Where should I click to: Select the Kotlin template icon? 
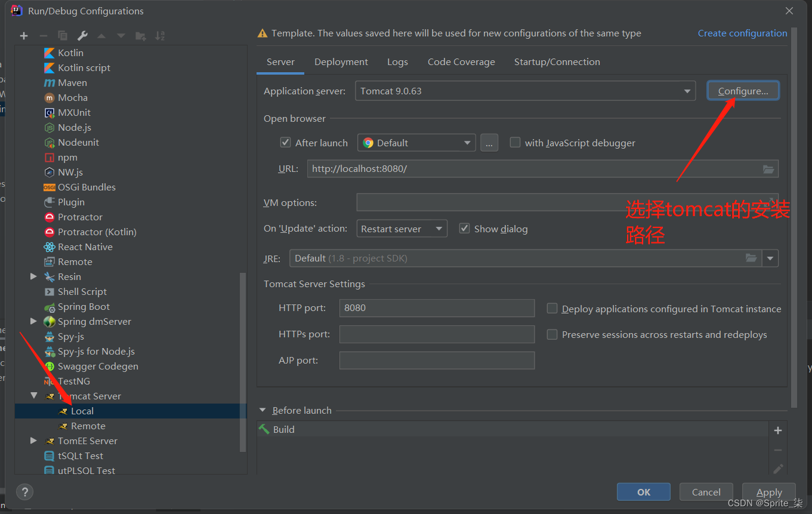coord(50,53)
